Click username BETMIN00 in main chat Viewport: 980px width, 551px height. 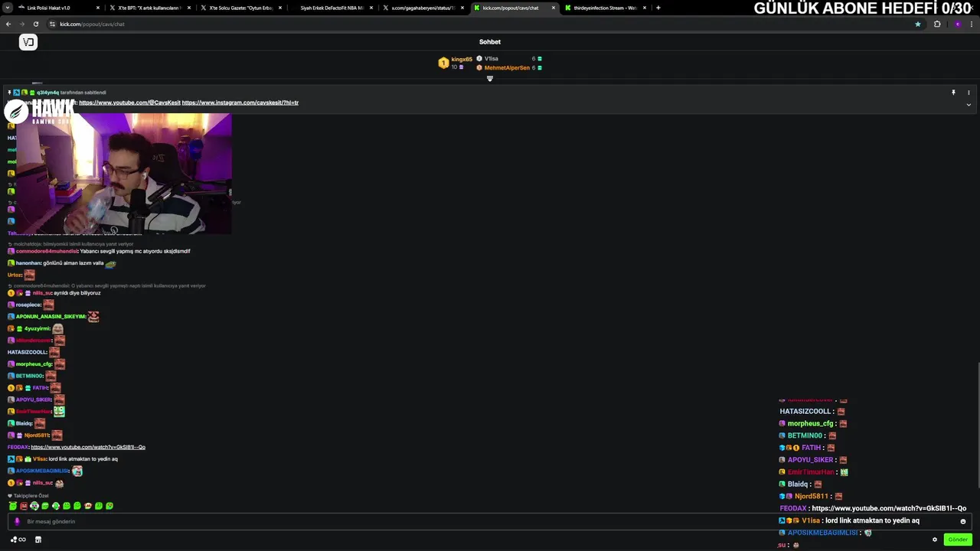29,376
